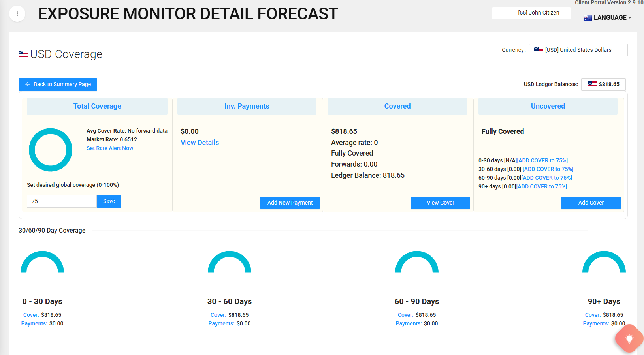Click the 30 - 60 Days gauge
The width and height of the screenshot is (644, 355).
coord(230,262)
